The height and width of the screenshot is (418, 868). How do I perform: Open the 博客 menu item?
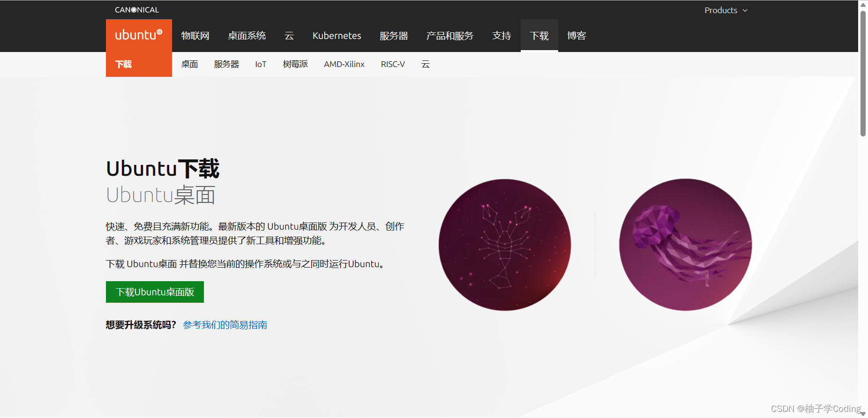[x=576, y=36]
